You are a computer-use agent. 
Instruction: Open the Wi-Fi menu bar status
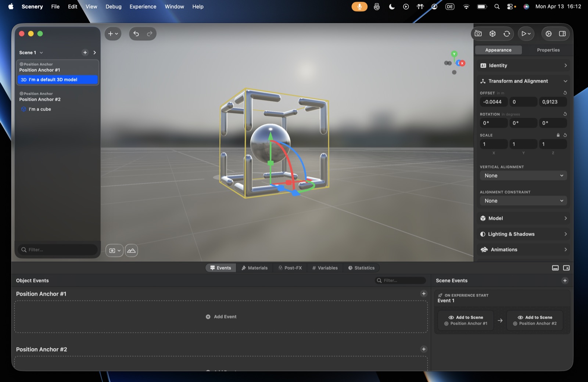tap(466, 7)
